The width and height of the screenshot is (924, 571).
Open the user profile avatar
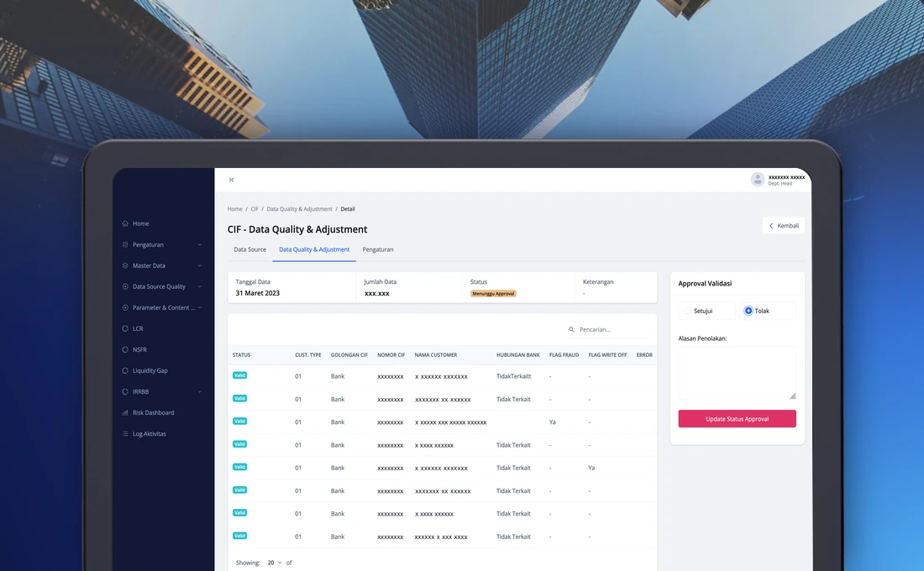(x=757, y=179)
